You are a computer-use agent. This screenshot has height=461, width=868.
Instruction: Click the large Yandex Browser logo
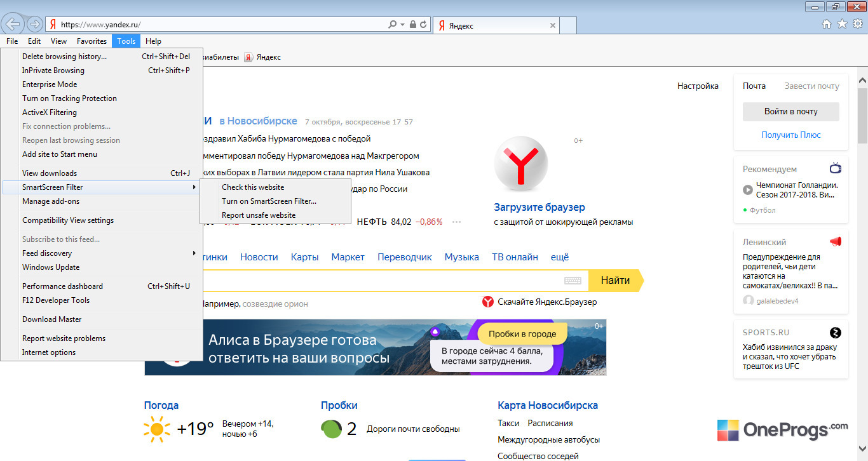520,163
